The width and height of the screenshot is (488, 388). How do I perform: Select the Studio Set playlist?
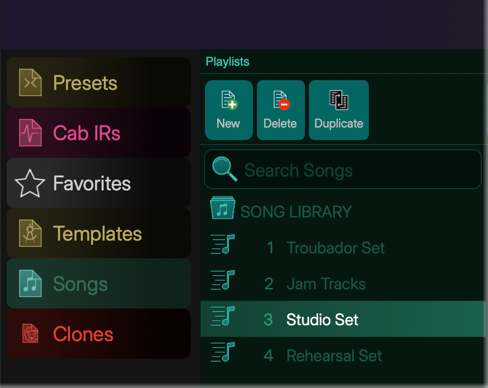[x=343, y=319]
